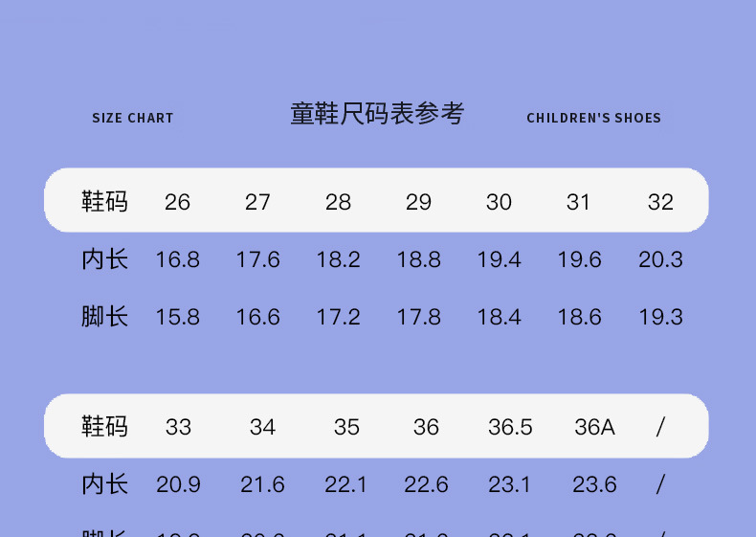Screen dimensions: 756x537
Task: Click the first table's 脚长 row label
Action: click(x=104, y=317)
